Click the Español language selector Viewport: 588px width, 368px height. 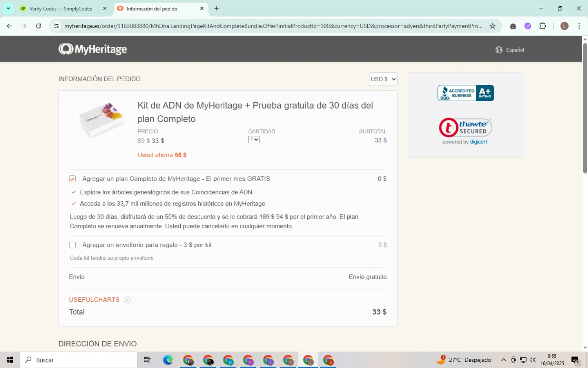[515, 50]
